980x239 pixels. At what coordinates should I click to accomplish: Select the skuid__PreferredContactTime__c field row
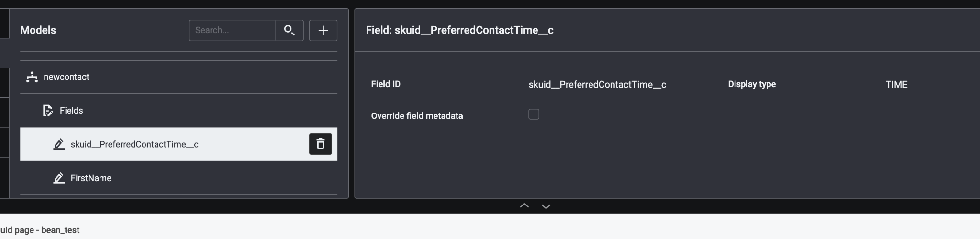pos(134,144)
